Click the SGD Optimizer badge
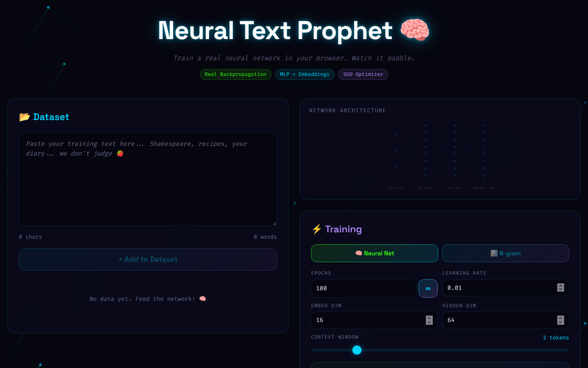Viewport: 588px width, 368px height. click(x=363, y=74)
